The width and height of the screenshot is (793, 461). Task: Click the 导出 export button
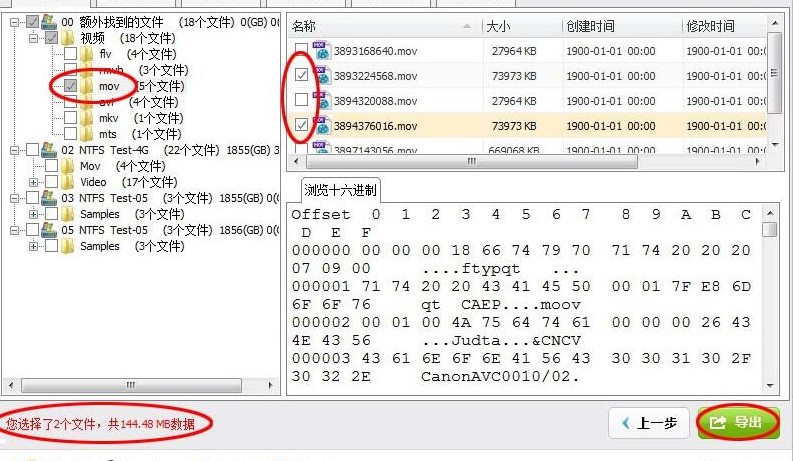coord(738,422)
